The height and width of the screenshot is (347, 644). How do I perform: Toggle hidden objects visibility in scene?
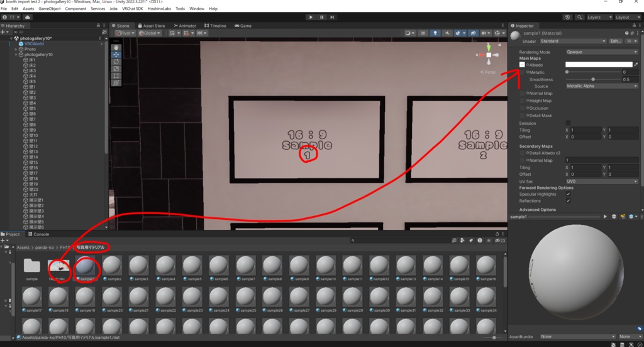[x=473, y=33]
